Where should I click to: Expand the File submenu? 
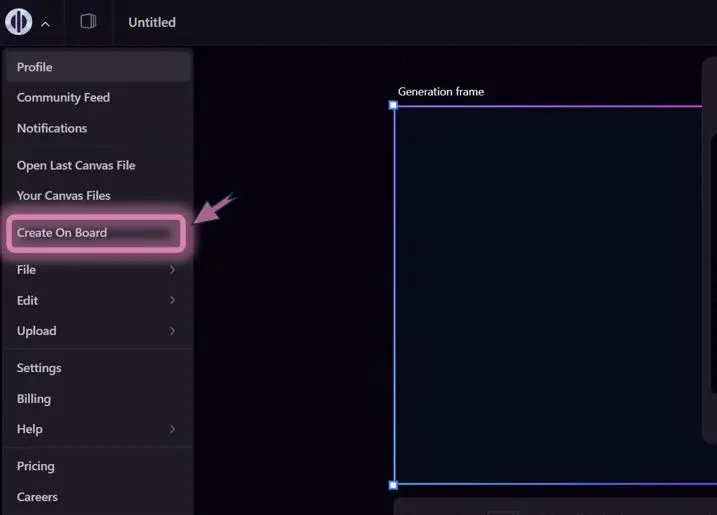point(98,270)
